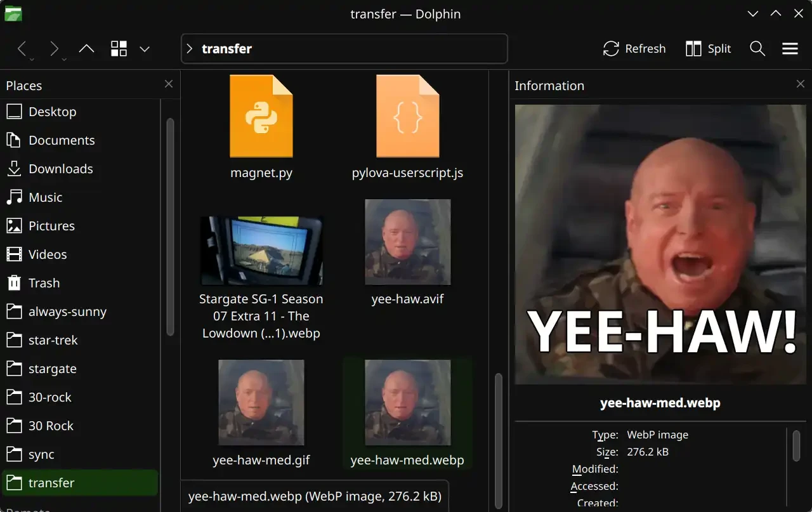
Task: Go back with the back arrow
Action: [x=22, y=49]
